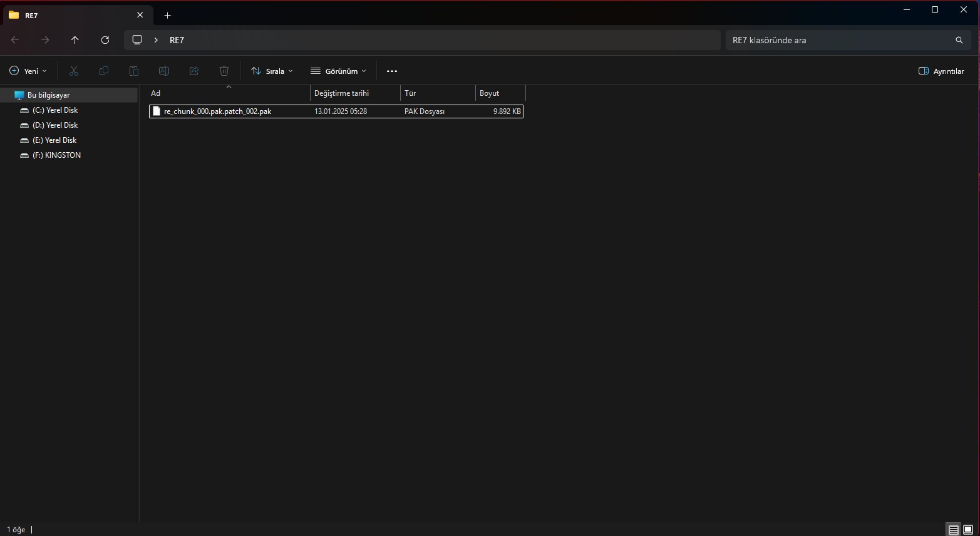980x536 pixels.
Task: Click the Copy (Kopyala) icon
Action: pyautogui.click(x=103, y=71)
